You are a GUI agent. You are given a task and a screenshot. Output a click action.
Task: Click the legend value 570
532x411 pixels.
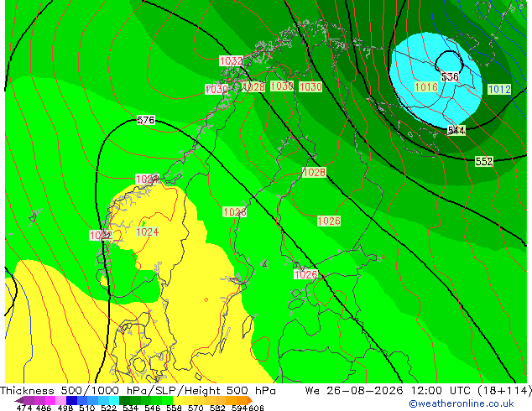coord(196,408)
